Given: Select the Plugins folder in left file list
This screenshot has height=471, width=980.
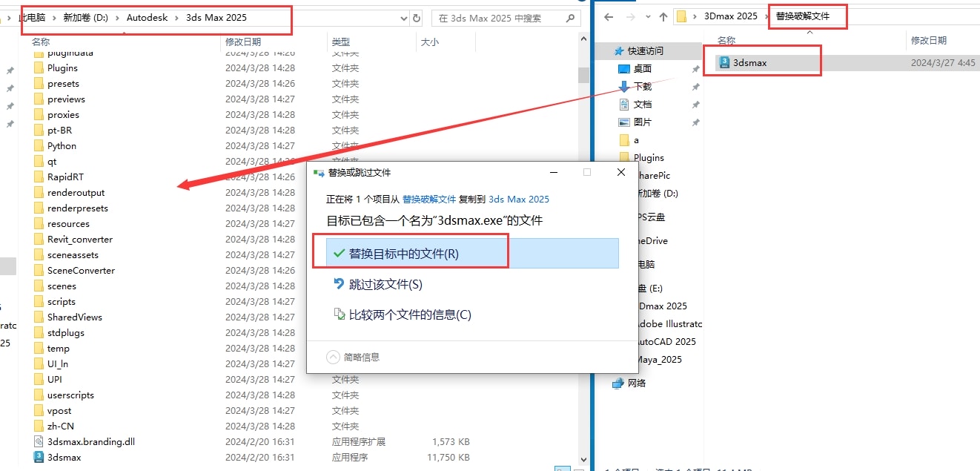Looking at the screenshot, I should pos(62,67).
